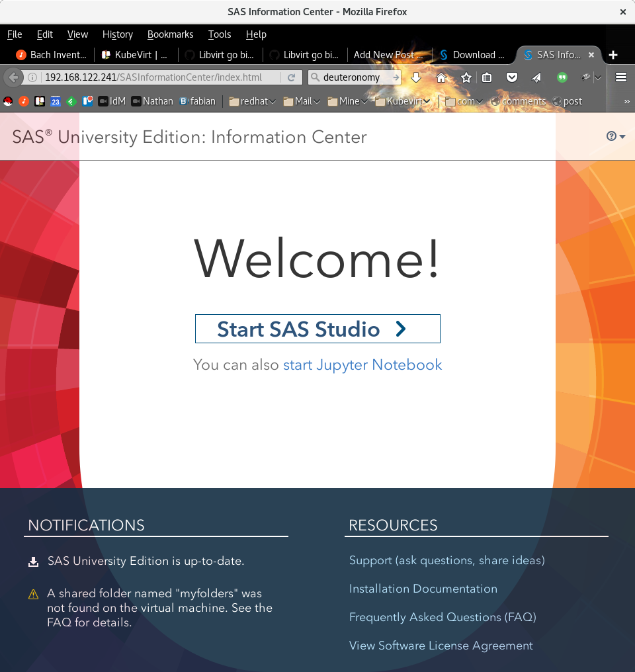Open the Installation Documentation link
This screenshot has height=672, width=635.
(423, 589)
